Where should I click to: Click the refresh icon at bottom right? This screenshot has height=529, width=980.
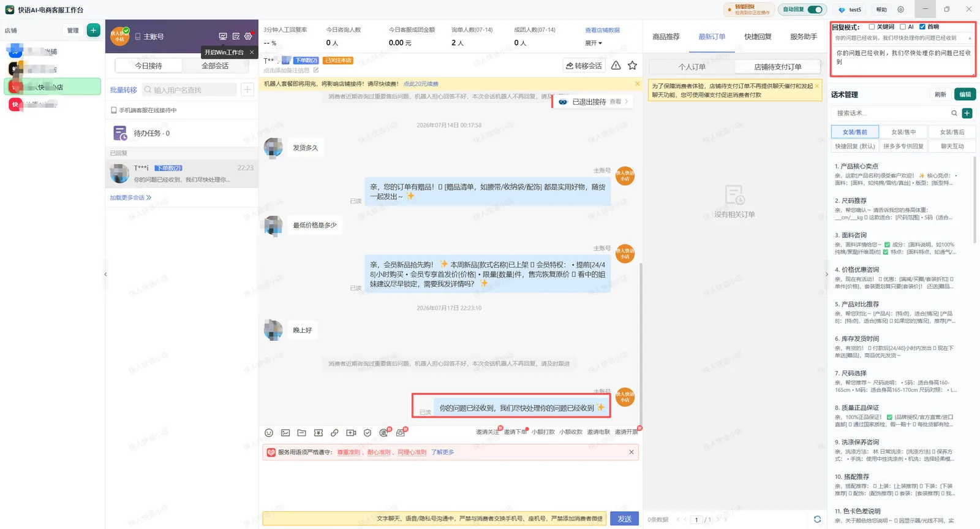(817, 519)
